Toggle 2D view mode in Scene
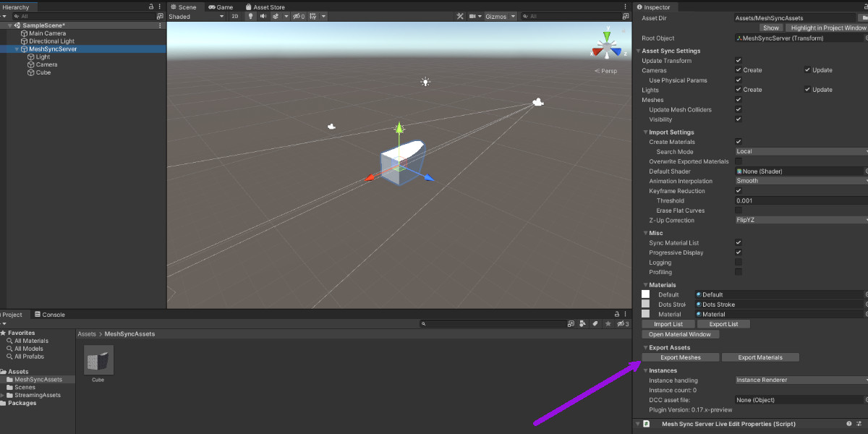 pos(235,16)
